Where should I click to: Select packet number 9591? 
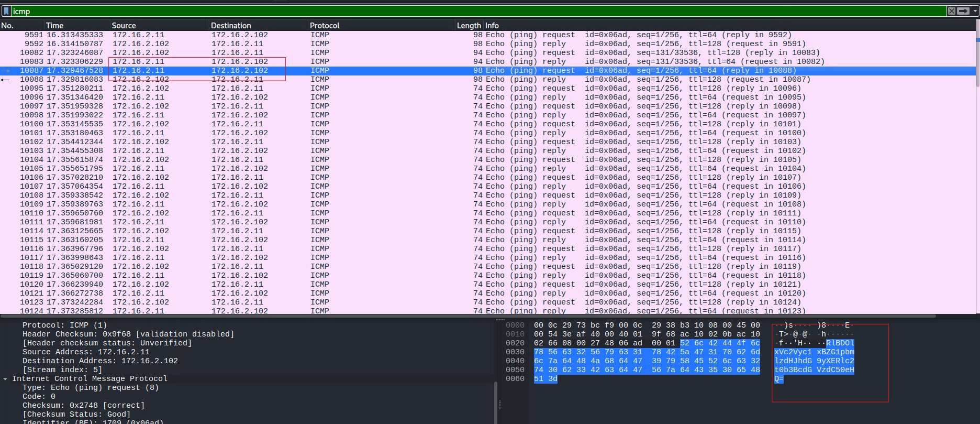pyautogui.click(x=487, y=35)
